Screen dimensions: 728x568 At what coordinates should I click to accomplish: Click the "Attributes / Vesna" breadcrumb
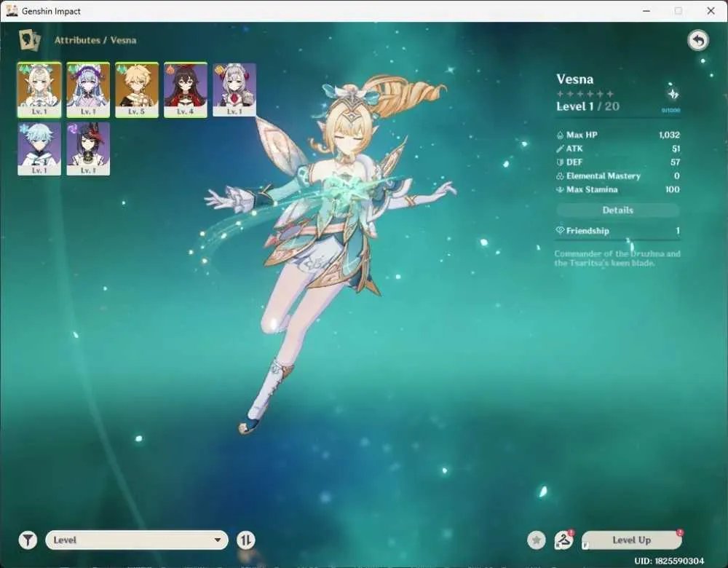95,40
